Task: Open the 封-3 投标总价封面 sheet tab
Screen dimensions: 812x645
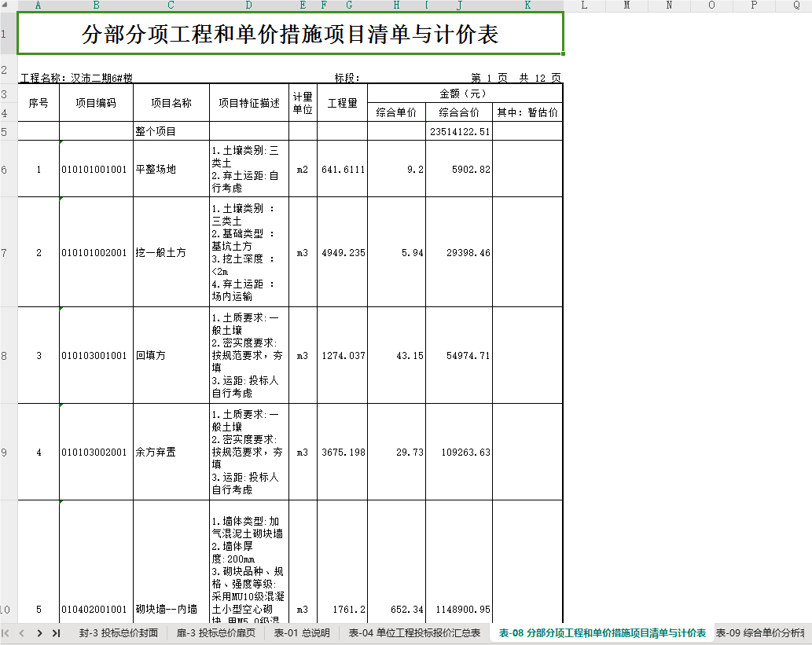Action: tap(119, 632)
